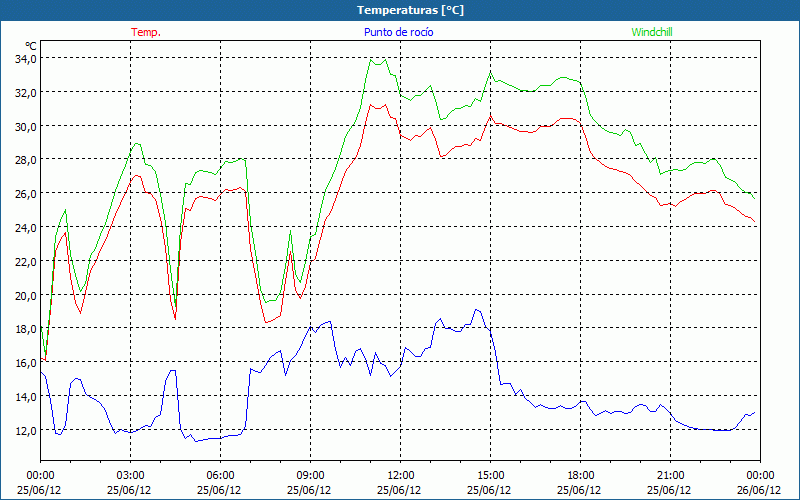Click the 12:00 time axis label

click(x=399, y=476)
